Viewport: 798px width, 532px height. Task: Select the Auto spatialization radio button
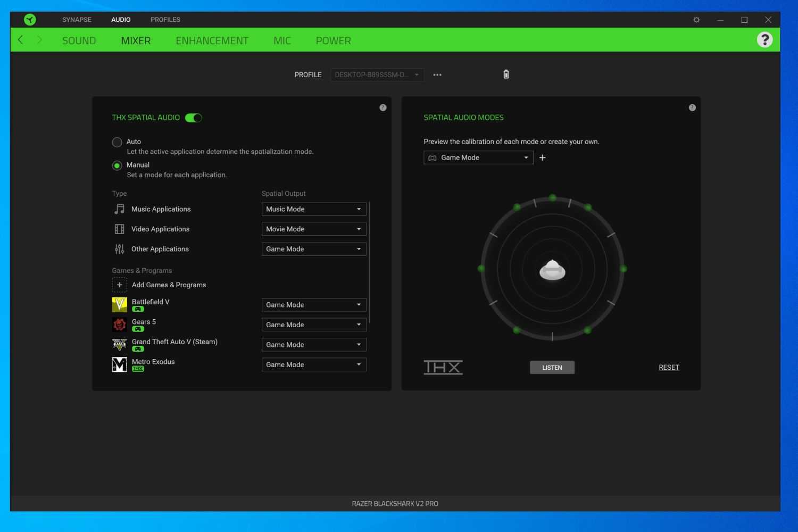(117, 142)
